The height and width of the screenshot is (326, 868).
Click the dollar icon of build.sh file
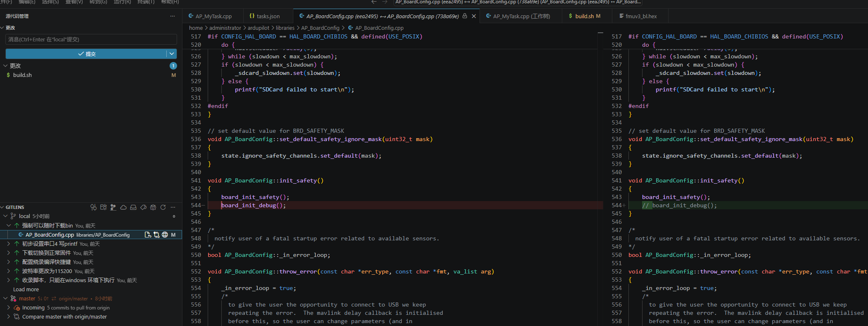pyautogui.click(x=8, y=75)
